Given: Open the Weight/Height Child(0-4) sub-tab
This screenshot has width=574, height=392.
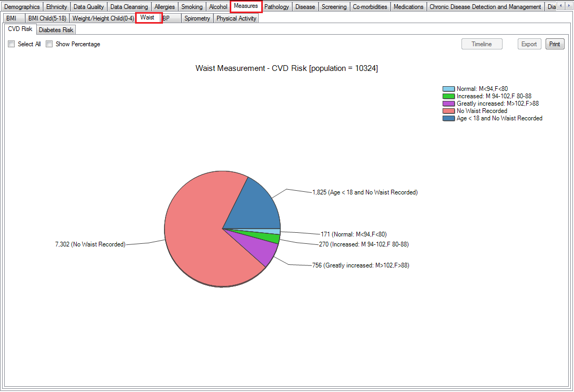Looking at the screenshot, I should 103,18.
